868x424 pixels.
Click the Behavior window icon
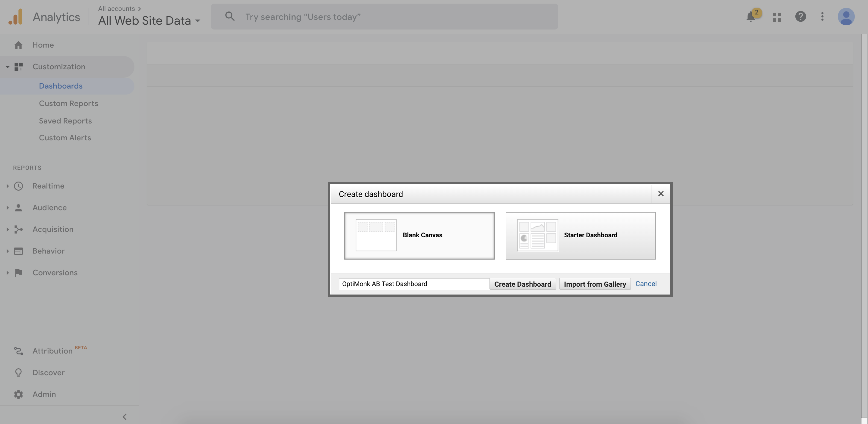pyautogui.click(x=18, y=251)
